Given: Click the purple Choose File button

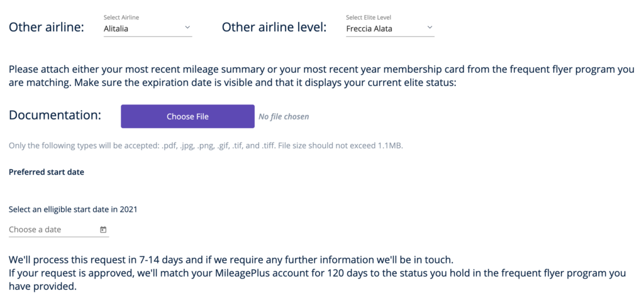Looking at the screenshot, I should pyautogui.click(x=187, y=116).
